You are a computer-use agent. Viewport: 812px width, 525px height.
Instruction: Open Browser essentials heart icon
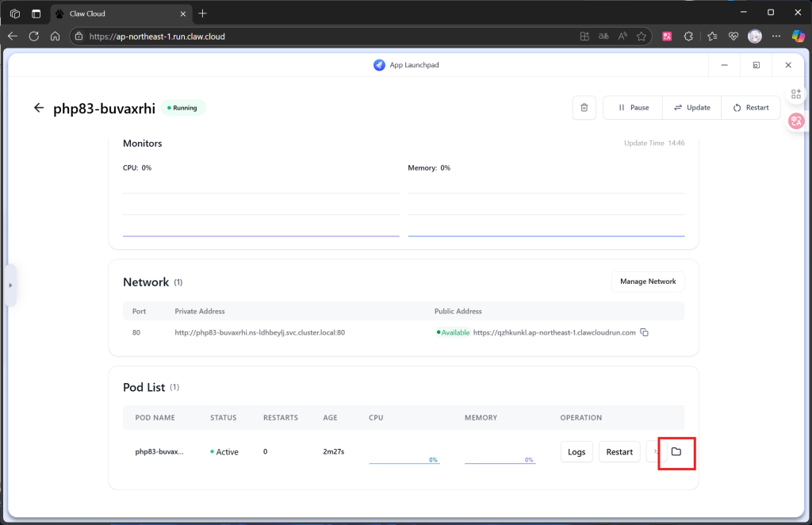point(733,36)
